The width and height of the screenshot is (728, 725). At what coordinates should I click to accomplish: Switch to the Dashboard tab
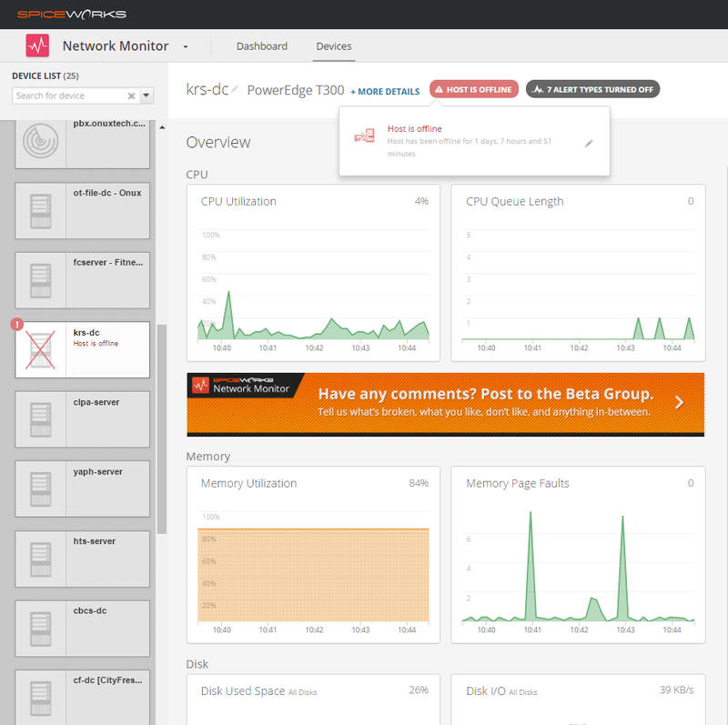pos(262,45)
